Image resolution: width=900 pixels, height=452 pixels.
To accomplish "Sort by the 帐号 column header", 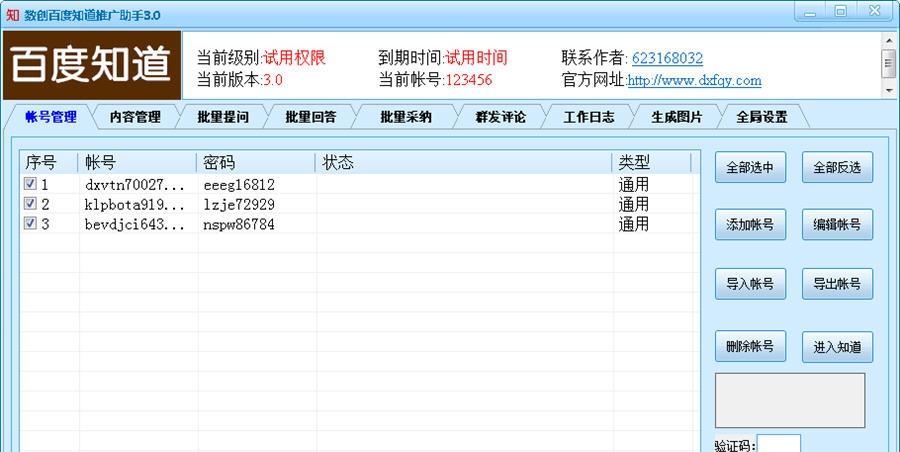I will (x=137, y=163).
